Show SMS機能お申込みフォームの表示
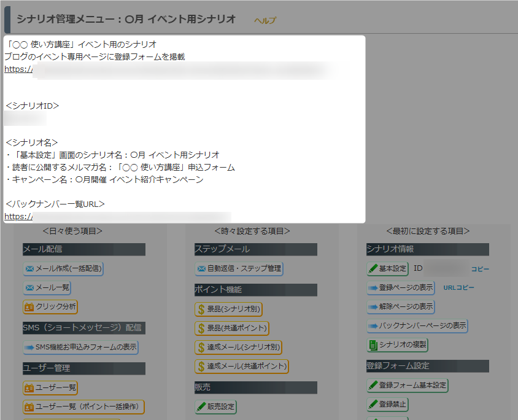This screenshot has height=420, width=518. click(x=80, y=347)
